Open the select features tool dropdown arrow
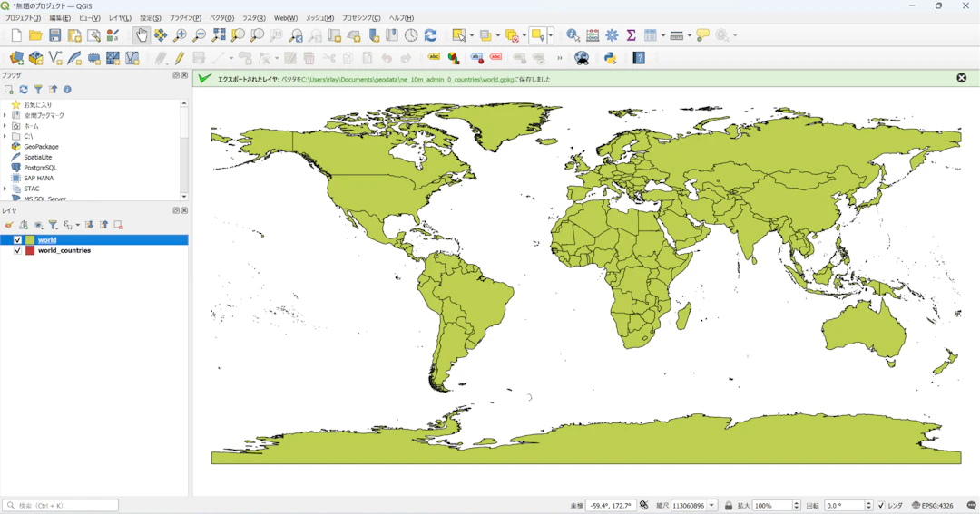 471,35
